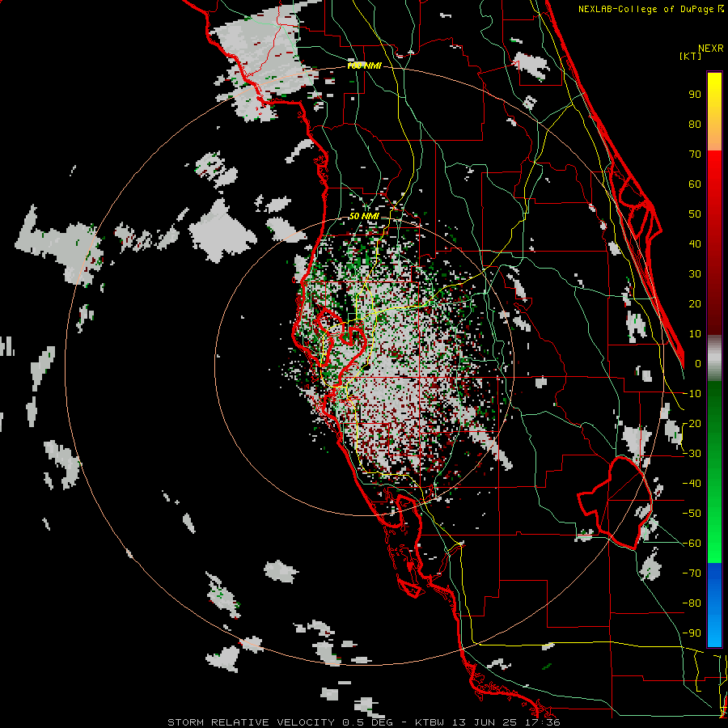Image resolution: width=728 pixels, height=728 pixels.
Task: Pick the blue segment of the color bar
Action: point(714,604)
